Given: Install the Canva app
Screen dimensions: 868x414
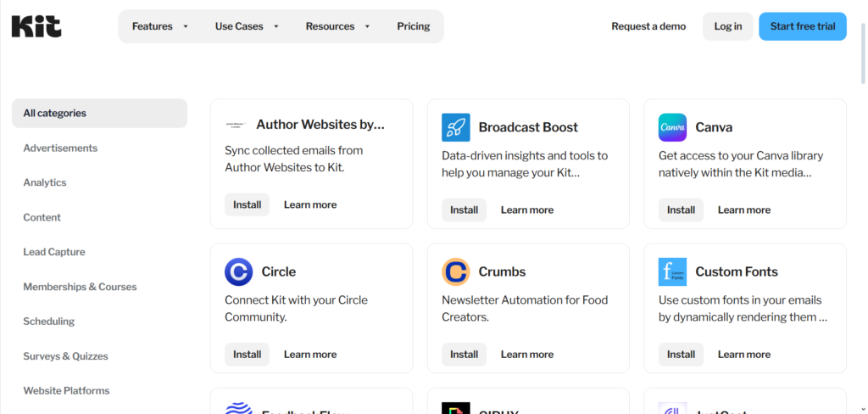Looking at the screenshot, I should pos(681,210).
